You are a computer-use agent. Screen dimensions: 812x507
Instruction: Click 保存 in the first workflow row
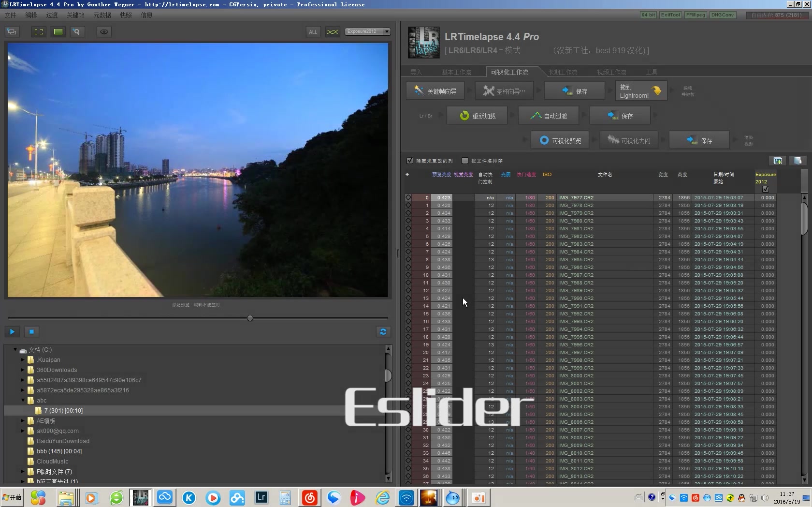(x=574, y=91)
